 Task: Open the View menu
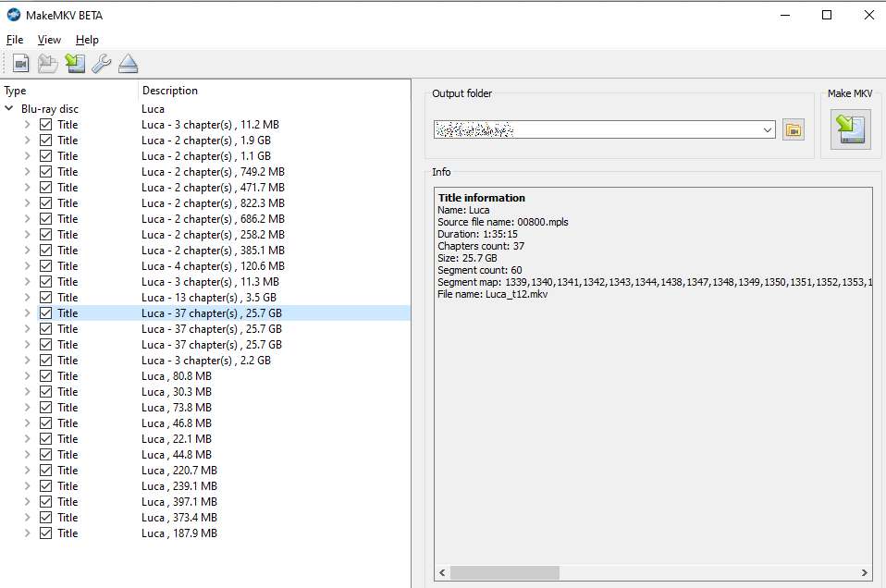(x=49, y=40)
